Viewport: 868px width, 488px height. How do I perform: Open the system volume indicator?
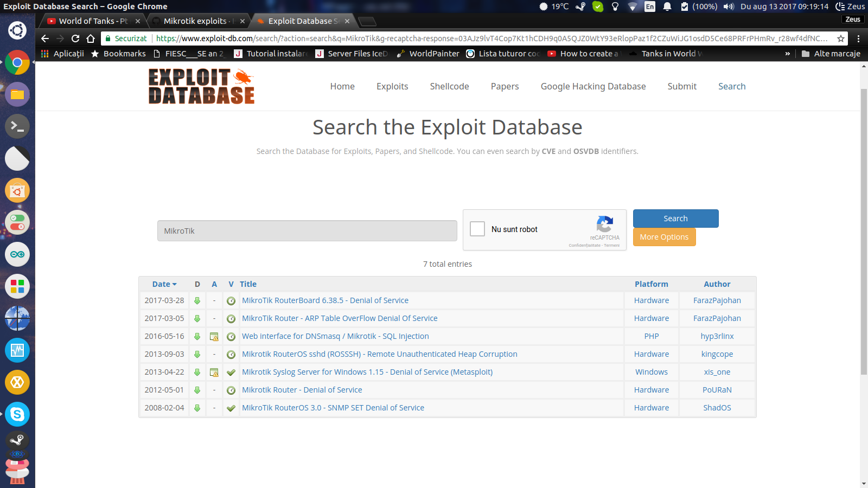coord(729,7)
